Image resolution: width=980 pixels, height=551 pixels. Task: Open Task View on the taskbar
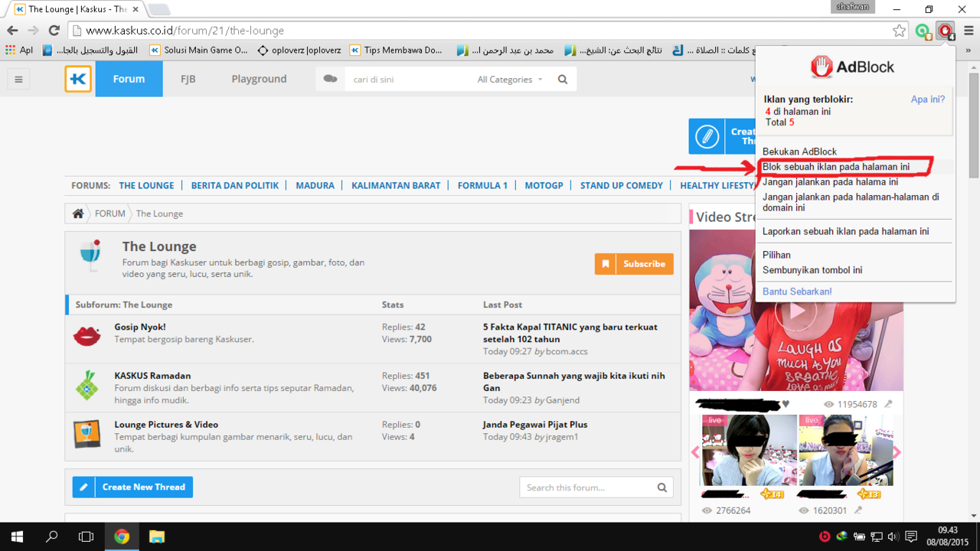click(x=87, y=536)
